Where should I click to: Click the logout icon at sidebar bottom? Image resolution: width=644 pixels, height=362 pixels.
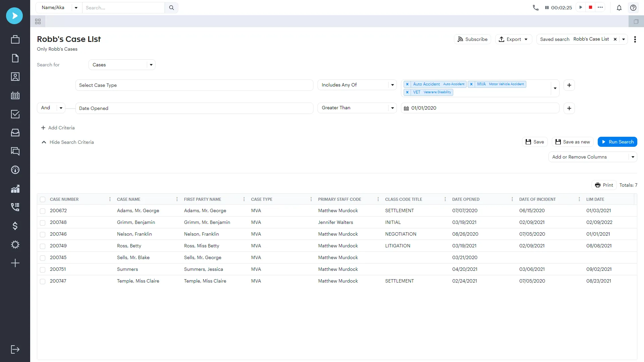[15, 350]
